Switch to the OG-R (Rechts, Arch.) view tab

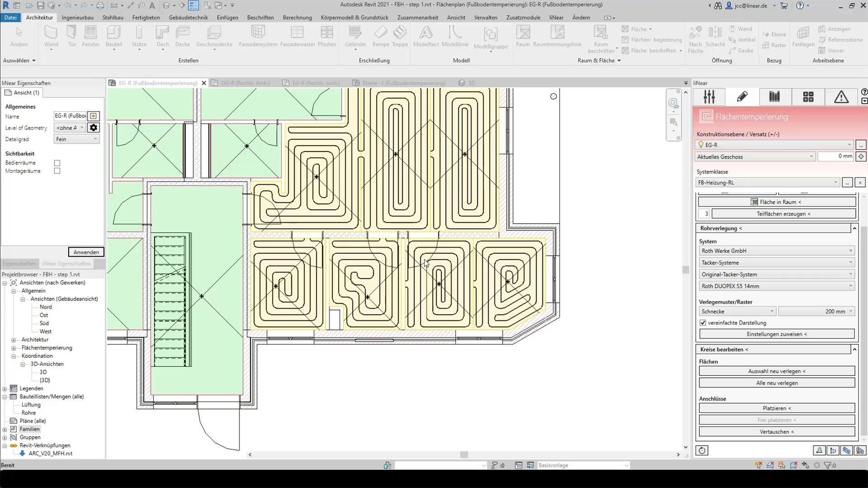click(x=245, y=83)
